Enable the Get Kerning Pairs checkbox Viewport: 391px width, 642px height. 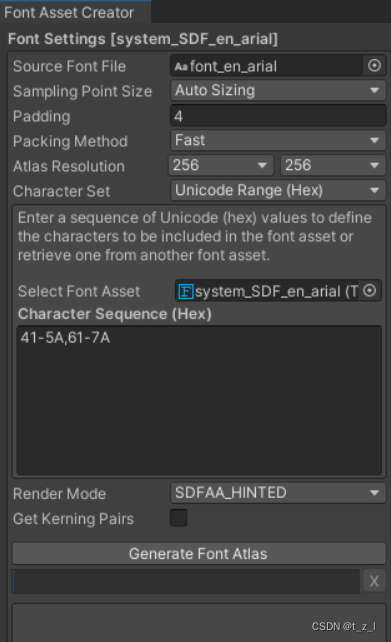pyautogui.click(x=179, y=518)
